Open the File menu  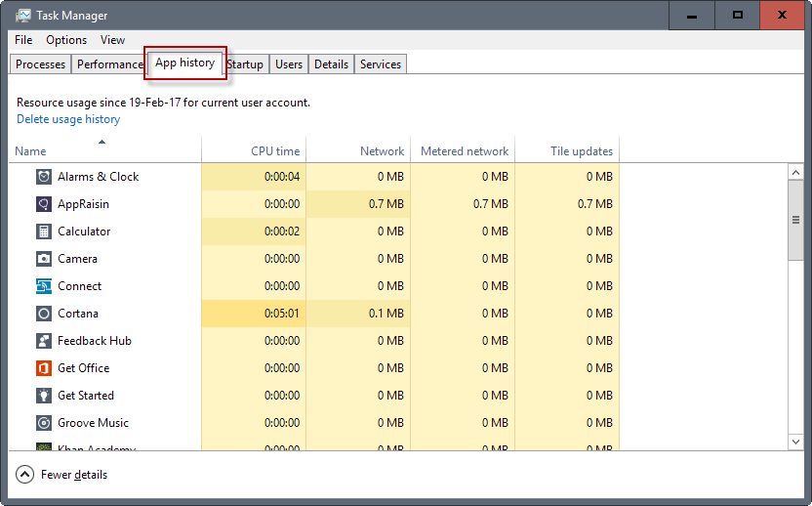pos(23,40)
